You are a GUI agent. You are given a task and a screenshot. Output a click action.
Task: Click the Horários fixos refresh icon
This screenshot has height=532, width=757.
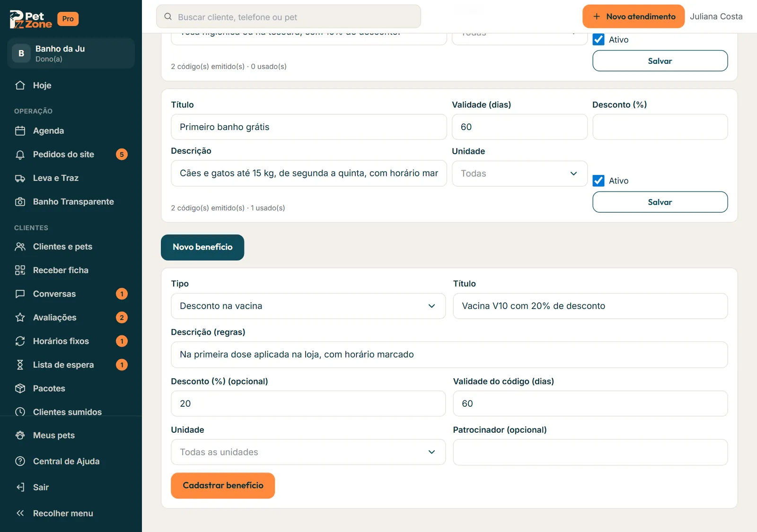20,341
